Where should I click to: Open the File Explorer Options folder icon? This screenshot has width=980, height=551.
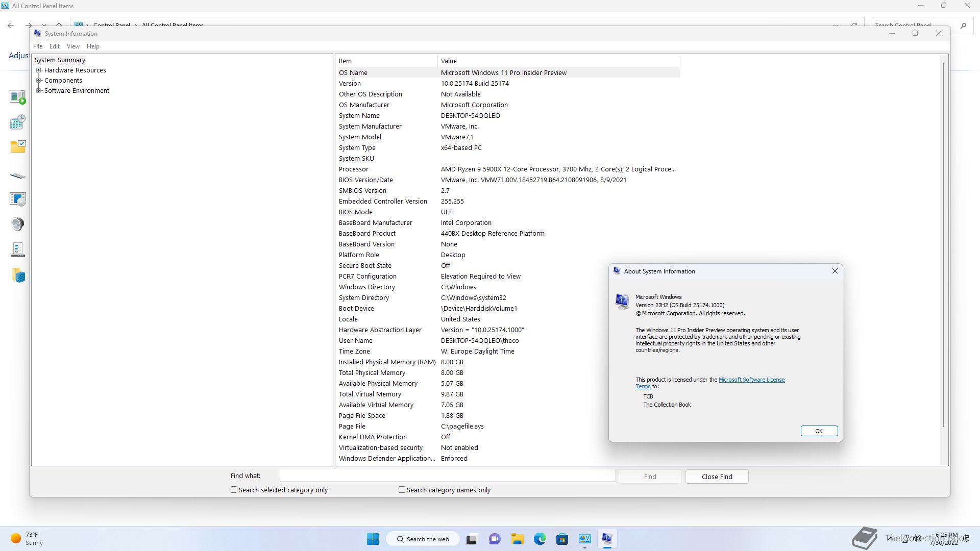click(x=18, y=147)
